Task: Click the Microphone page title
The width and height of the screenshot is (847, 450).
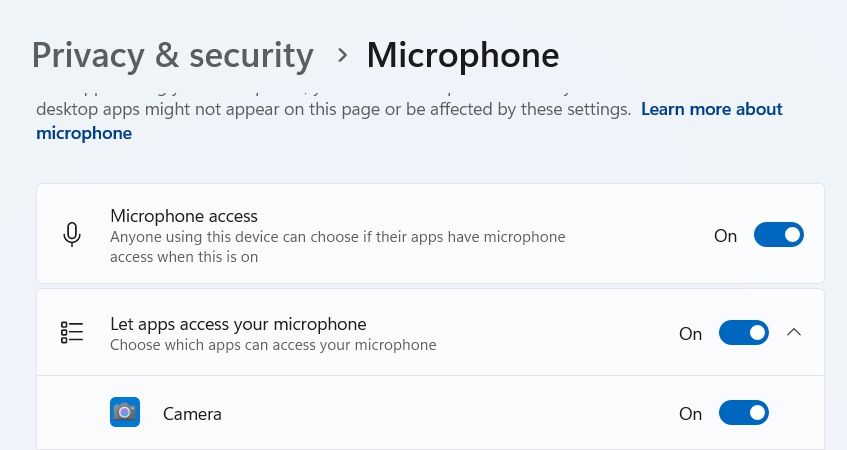Action: 463,55
